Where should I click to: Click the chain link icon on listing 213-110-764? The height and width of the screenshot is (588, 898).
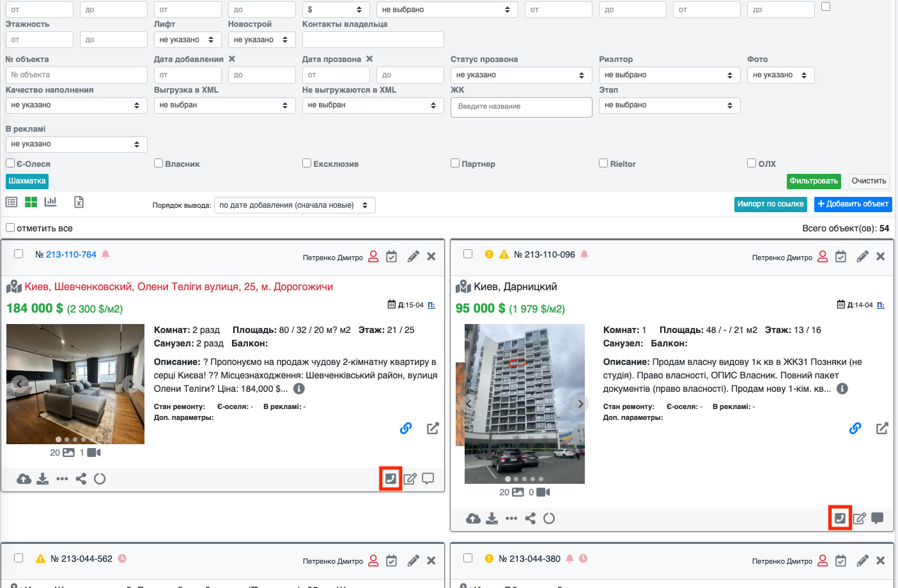[406, 428]
